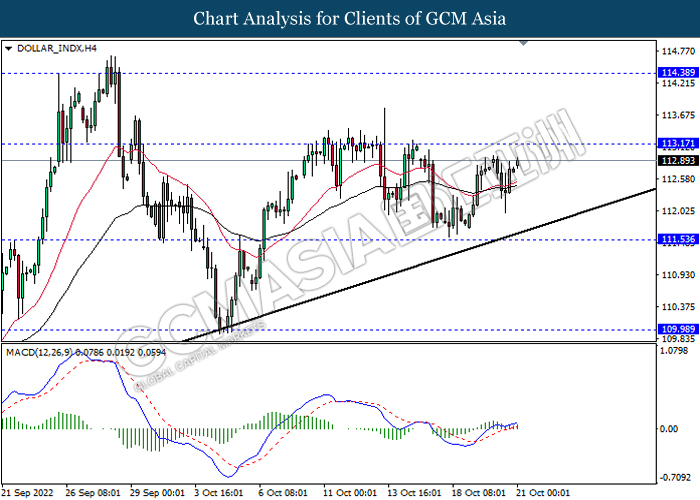Click the 13 Oct 16:01 time label
The image size is (700, 500).
pyautogui.click(x=414, y=493)
